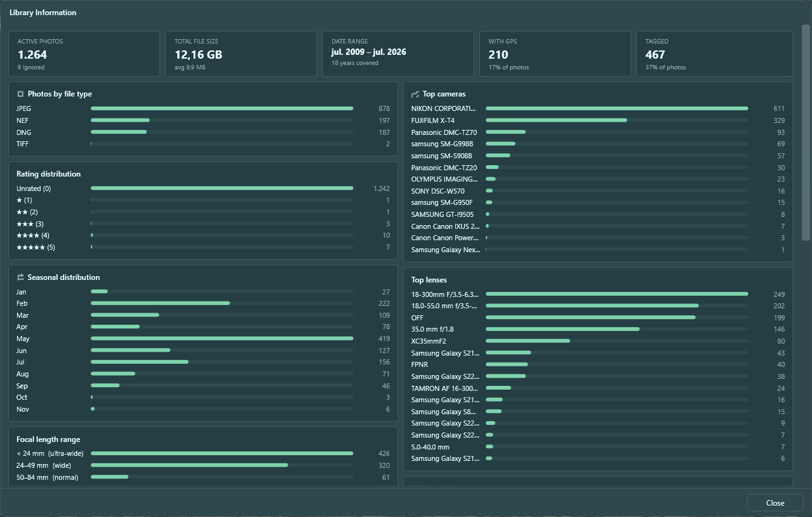The height and width of the screenshot is (517, 812).
Task: Select the Active Photos summary card
Action: tap(84, 54)
